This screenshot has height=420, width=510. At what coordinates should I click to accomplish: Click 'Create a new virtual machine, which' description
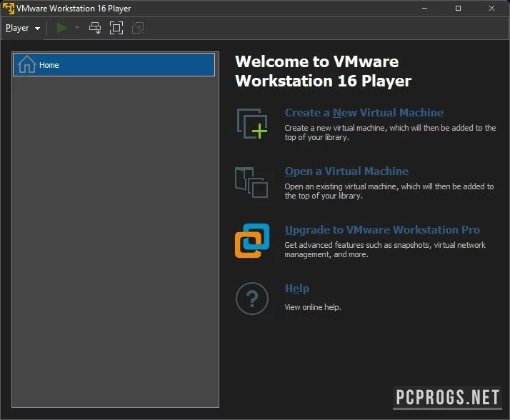click(390, 132)
